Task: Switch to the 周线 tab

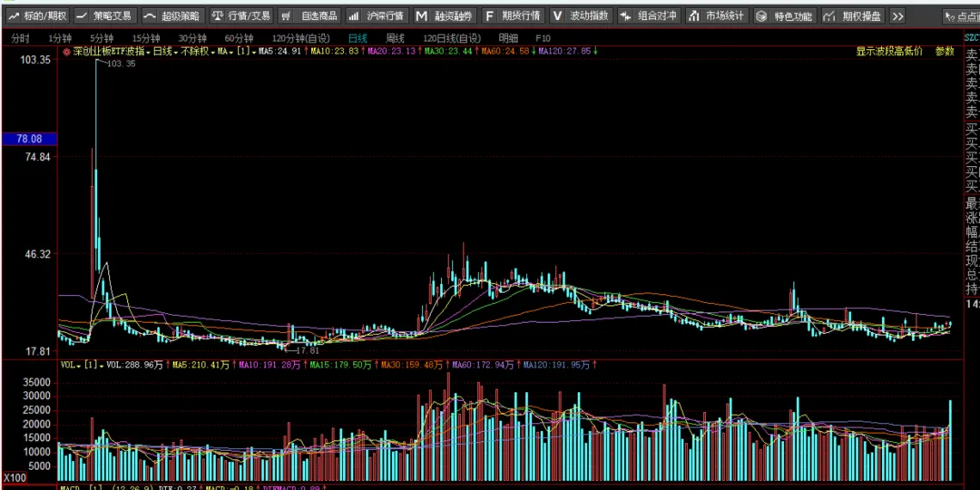Action: 395,38
